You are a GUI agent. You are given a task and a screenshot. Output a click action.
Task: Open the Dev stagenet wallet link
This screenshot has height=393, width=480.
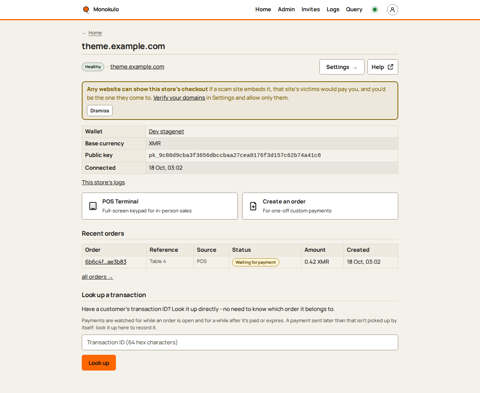[x=166, y=131]
